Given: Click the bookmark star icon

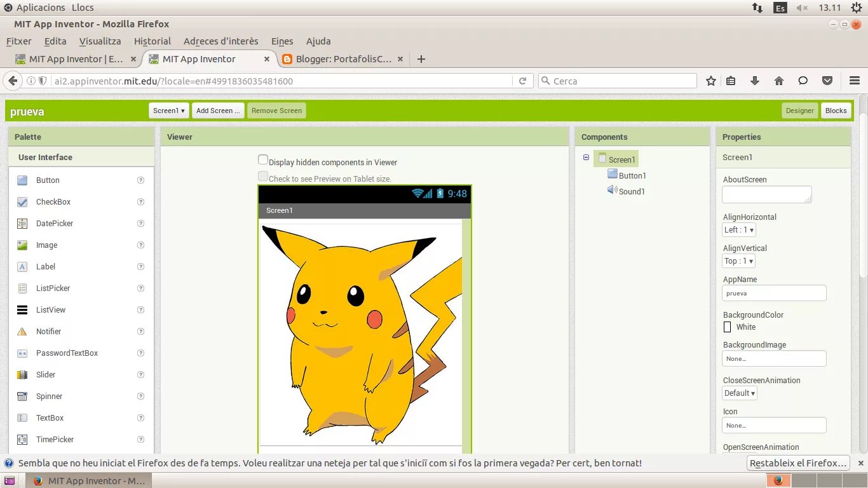Looking at the screenshot, I should tap(711, 81).
